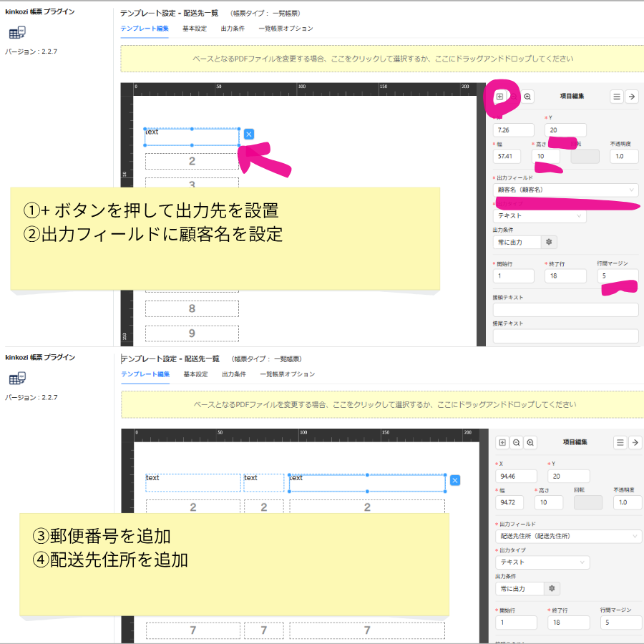Remove the selected 配送先住所 box using blue X

pos(454,480)
